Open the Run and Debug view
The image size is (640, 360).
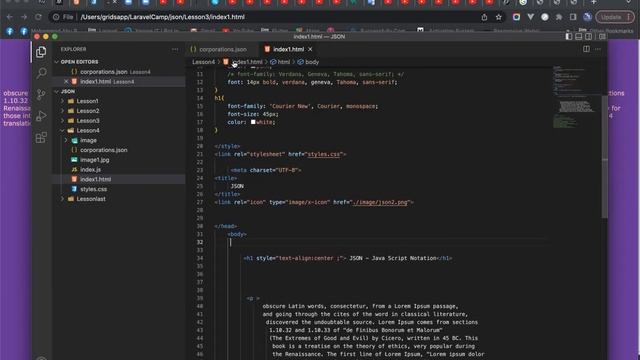(x=41, y=116)
